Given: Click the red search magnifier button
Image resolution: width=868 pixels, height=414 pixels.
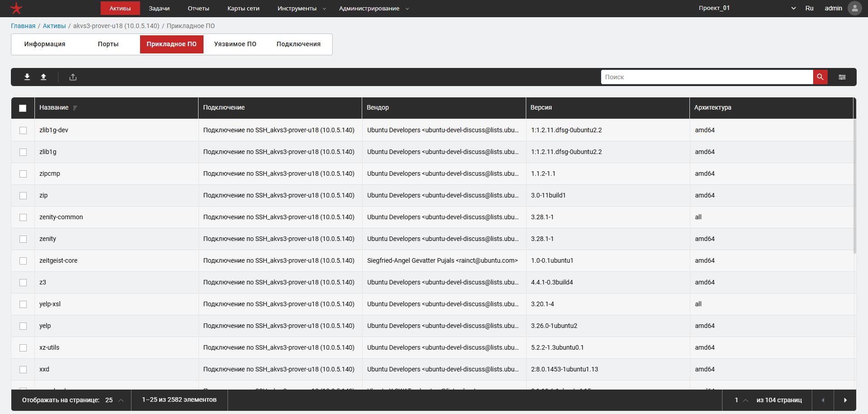Looking at the screenshot, I should tap(820, 77).
